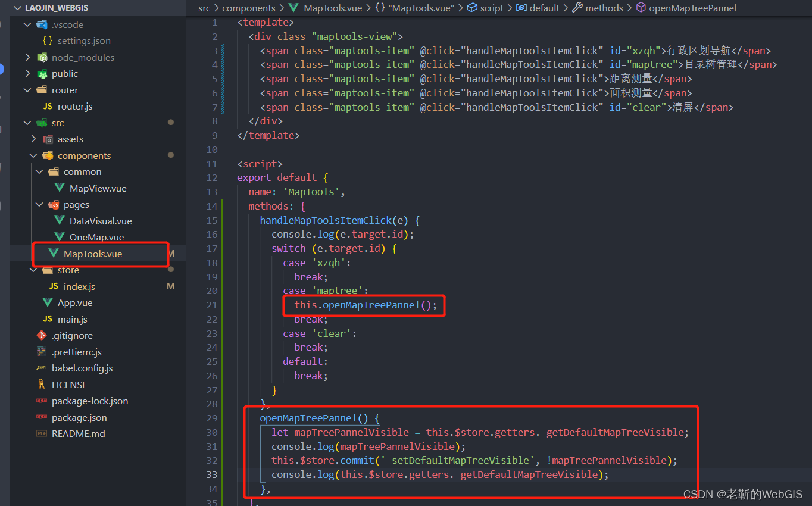Open main.js from the explorer
Screen dimensions: 812x506
(73, 319)
